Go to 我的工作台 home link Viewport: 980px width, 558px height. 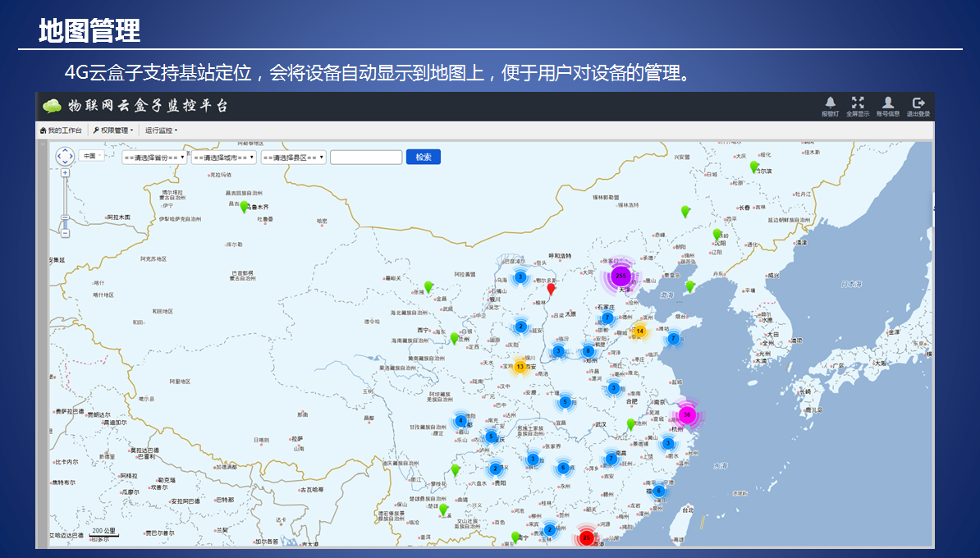pyautogui.click(x=61, y=130)
